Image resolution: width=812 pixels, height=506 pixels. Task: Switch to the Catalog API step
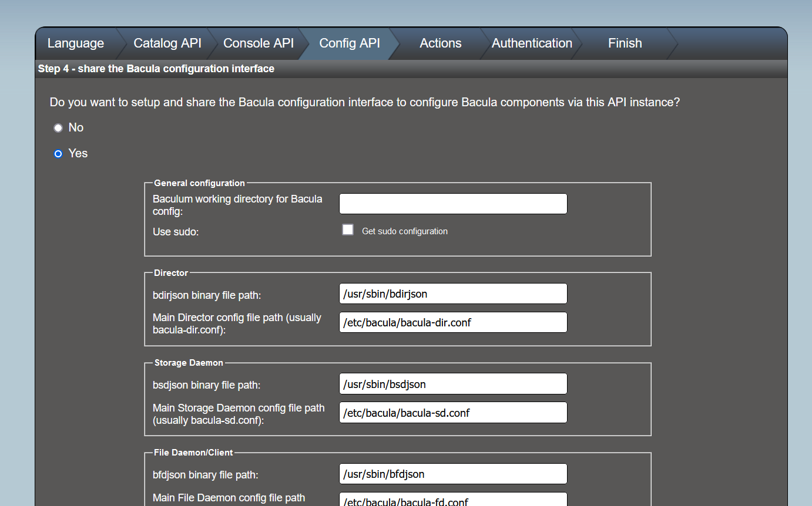pos(167,43)
